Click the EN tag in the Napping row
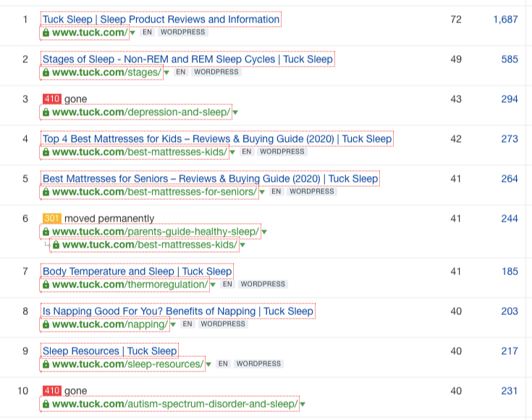 point(187,324)
